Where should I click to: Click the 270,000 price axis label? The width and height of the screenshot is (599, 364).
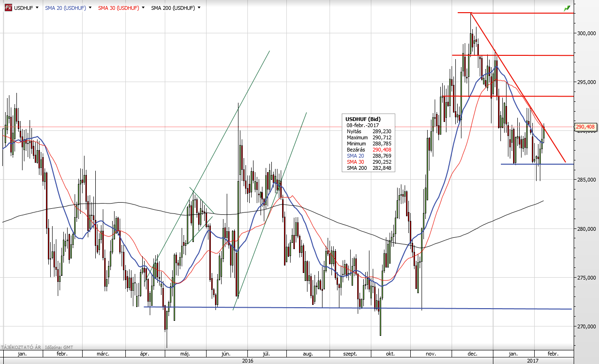[585, 326]
